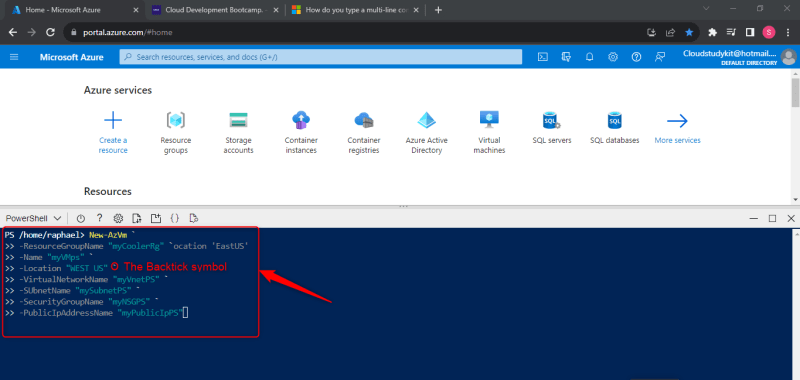This screenshot has height=380, width=800.
Task: Open SQL servers service
Action: coord(552,128)
